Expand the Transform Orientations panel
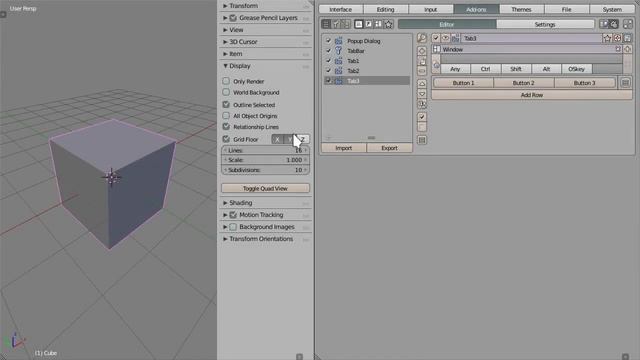Viewport: 640px width, 360px height. pyautogui.click(x=224, y=239)
